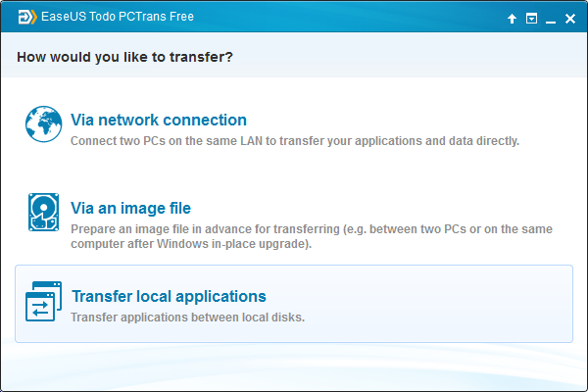Image resolution: width=588 pixels, height=392 pixels.
Task: Click the hard disk image file icon
Action: (x=43, y=213)
